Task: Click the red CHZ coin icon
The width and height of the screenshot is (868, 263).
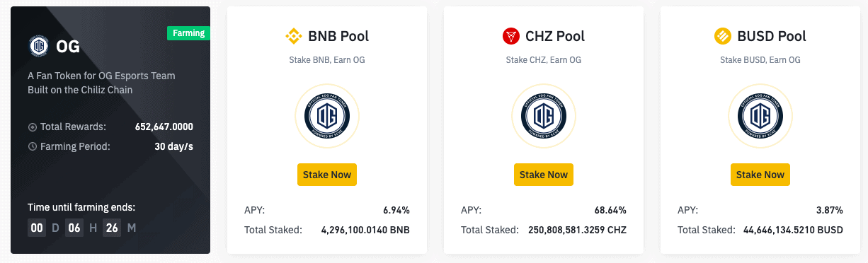Action: click(510, 36)
